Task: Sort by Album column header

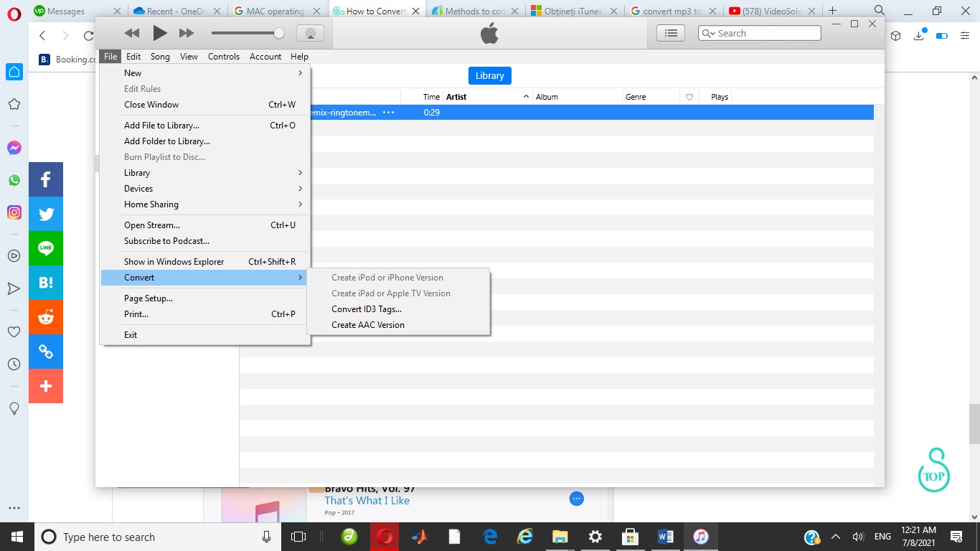Action: (x=578, y=97)
